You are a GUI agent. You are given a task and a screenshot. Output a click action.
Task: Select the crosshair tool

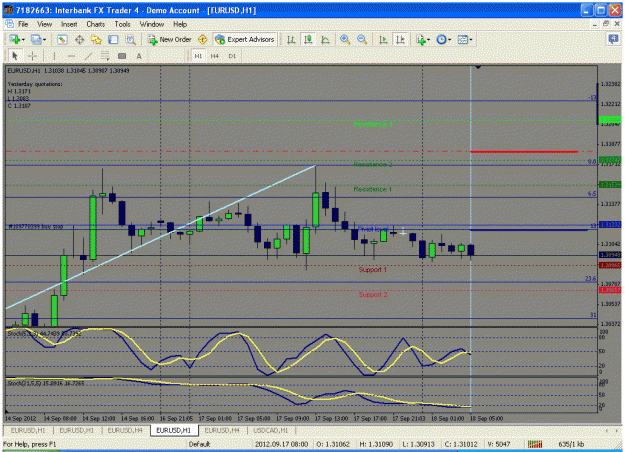[33, 56]
